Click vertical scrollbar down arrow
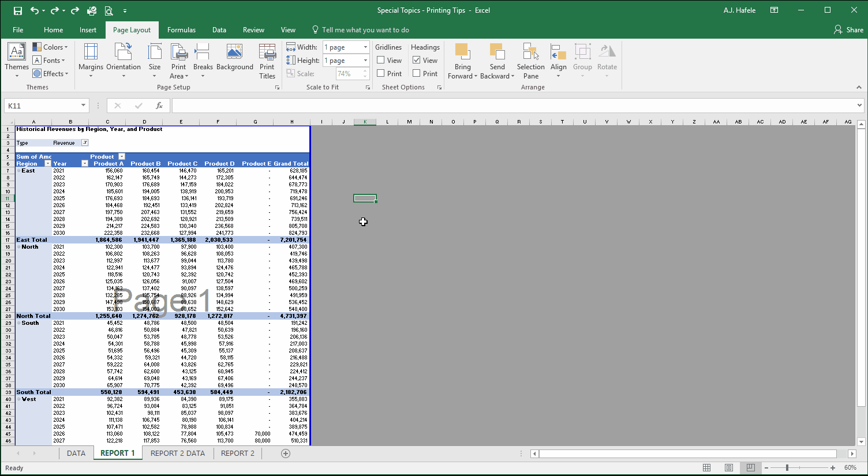Image resolution: width=868 pixels, height=476 pixels. (861, 442)
